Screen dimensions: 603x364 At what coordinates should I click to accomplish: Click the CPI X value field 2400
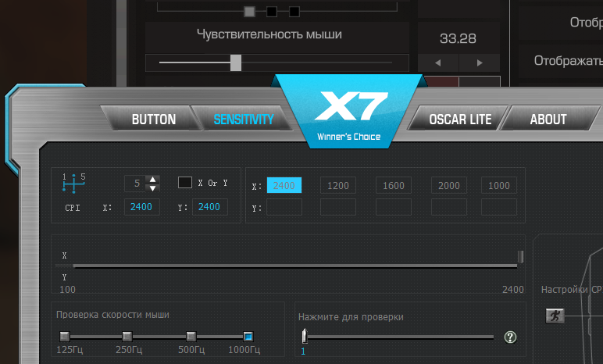click(141, 207)
